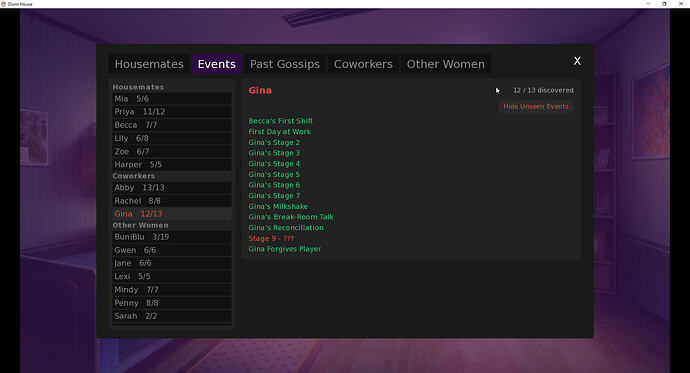Click the Dorm House app icon in title bar
The height and width of the screenshot is (373, 690).
(4, 4)
